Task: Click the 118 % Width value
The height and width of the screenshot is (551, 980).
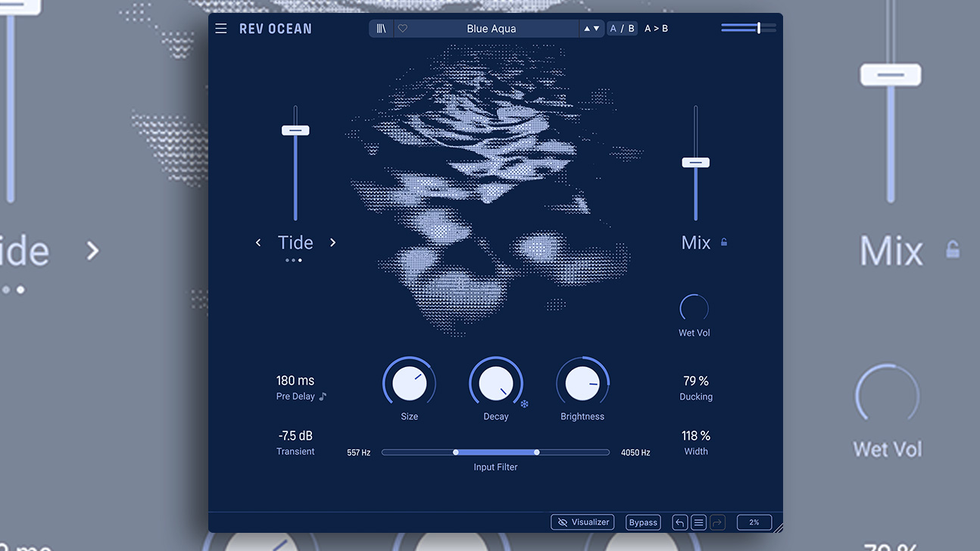Action: pos(696,436)
